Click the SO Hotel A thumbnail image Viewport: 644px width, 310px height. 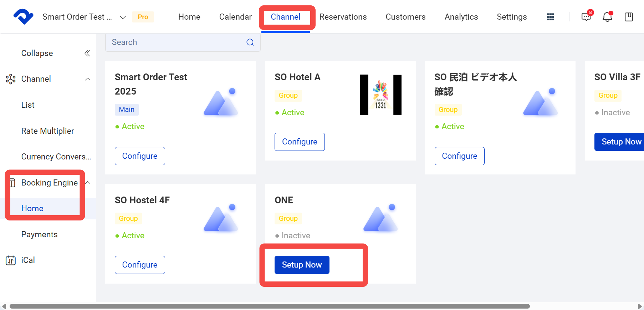(380, 95)
